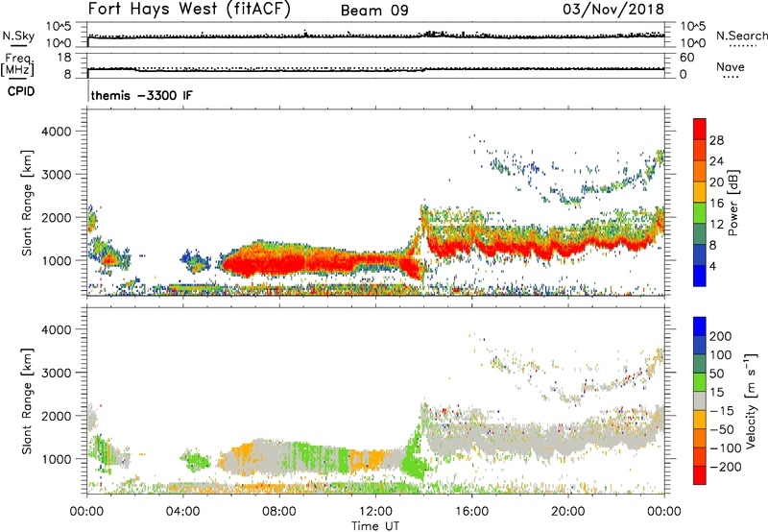The height and width of the screenshot is (532, 768).
Task: Click the 'N.Sky' legend label
Action: coord(18,36)
